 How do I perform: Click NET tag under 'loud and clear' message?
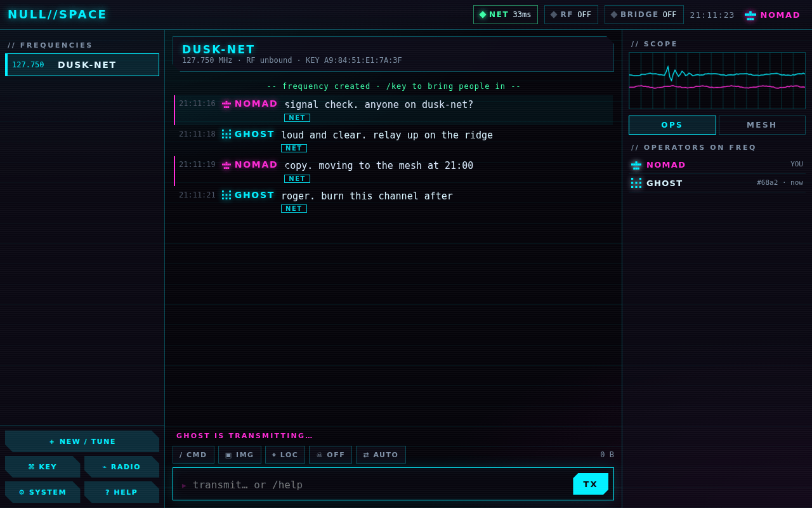(294, 148)
